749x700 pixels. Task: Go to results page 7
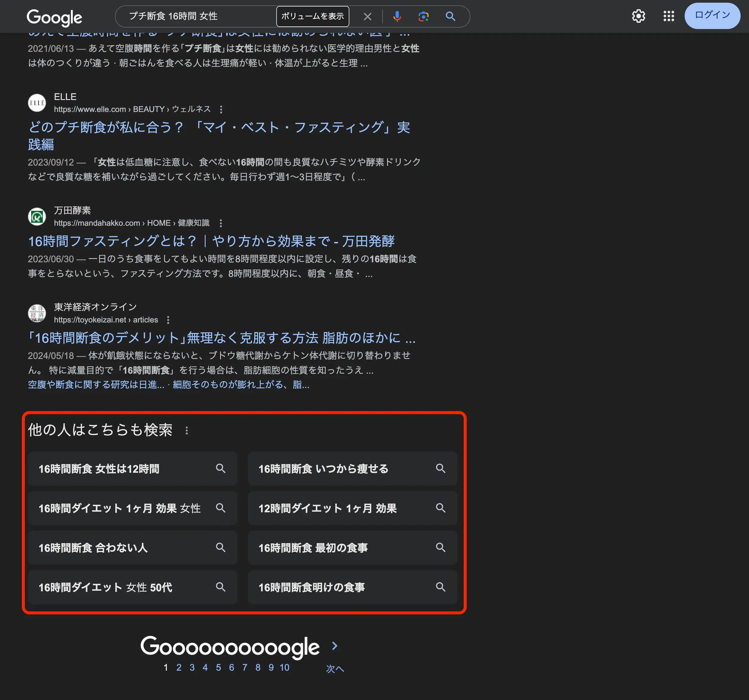tap(245, 668)
